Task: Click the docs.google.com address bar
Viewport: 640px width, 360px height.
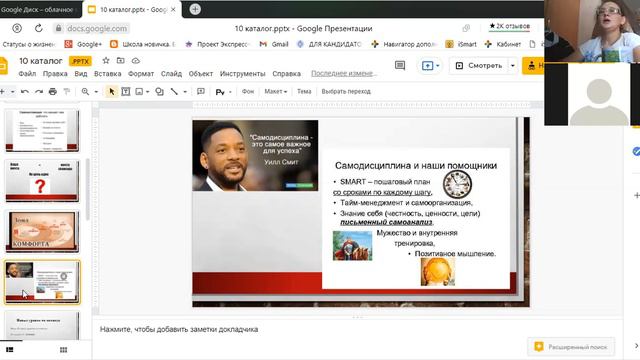Action: coord(97,28)
